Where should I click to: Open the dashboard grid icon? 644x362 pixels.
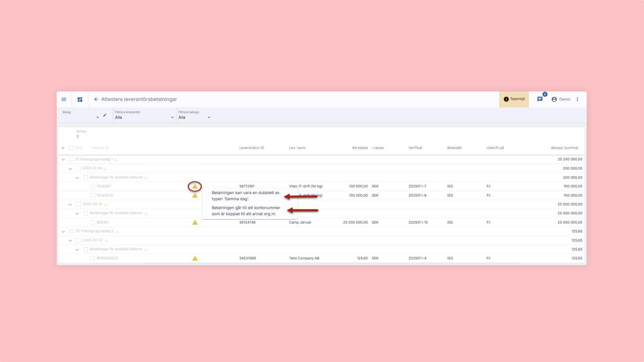point(80,100)
